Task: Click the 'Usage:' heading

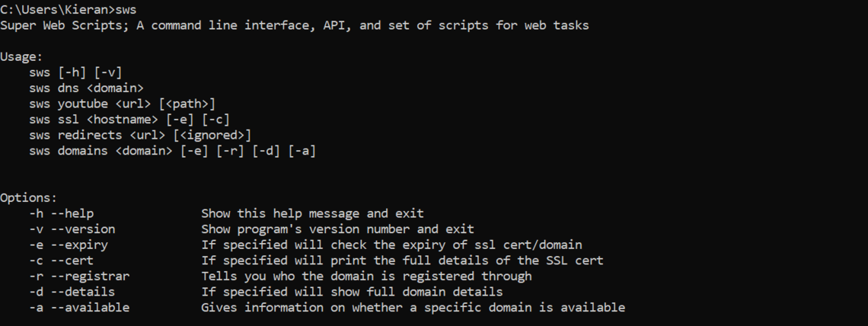Action: [21, 57]
